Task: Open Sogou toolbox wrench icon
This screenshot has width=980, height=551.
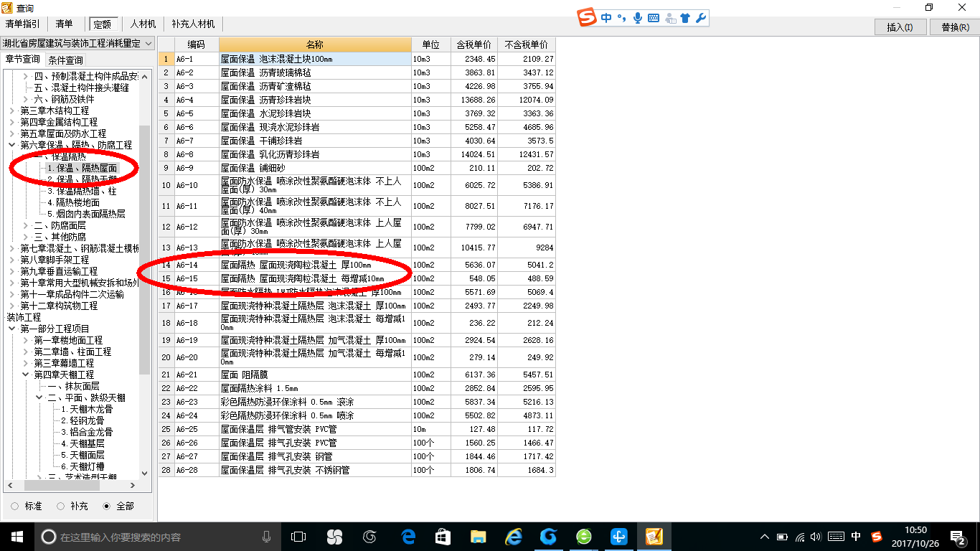Action: [x=701, y=17]
